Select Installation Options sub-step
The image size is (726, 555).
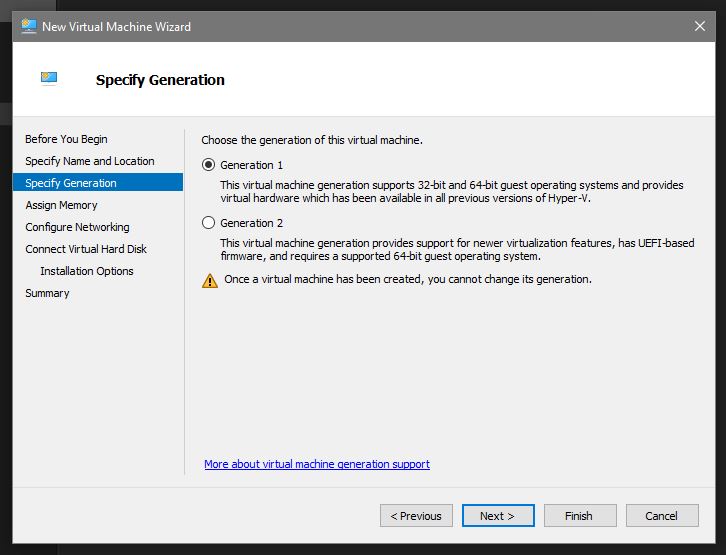click(86, 271)
